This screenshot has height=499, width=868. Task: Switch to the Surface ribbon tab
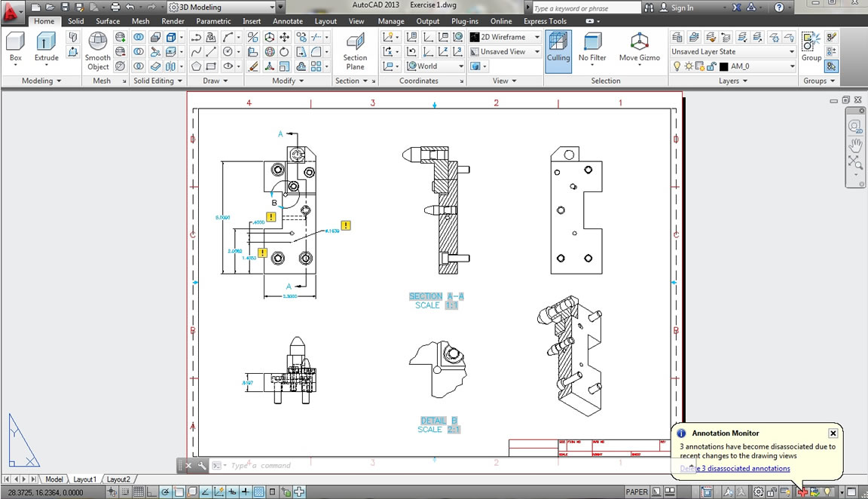(x=108, y=21)
